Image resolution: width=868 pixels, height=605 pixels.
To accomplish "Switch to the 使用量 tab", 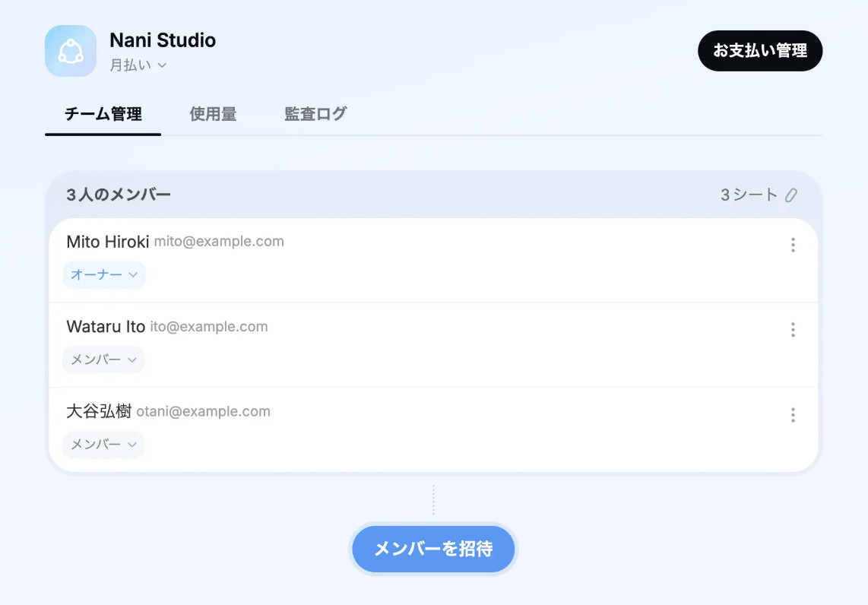I will coord(213,114).
